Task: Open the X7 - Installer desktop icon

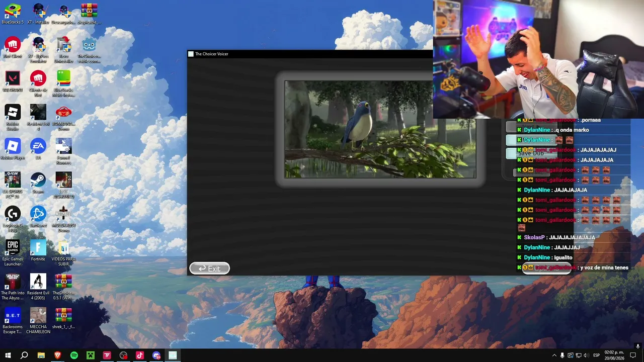Action: pos(38,14)
